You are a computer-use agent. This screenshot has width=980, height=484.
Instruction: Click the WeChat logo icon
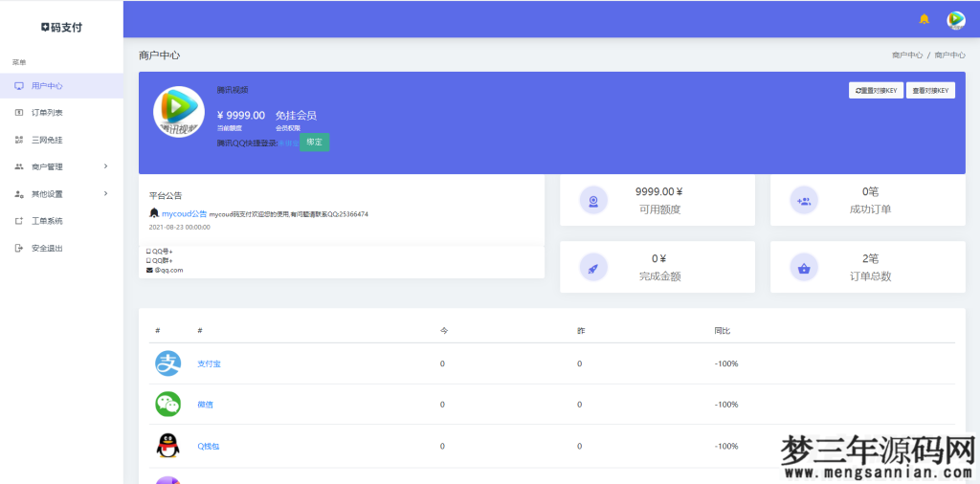pyautogui.click(x=167, y=405)
